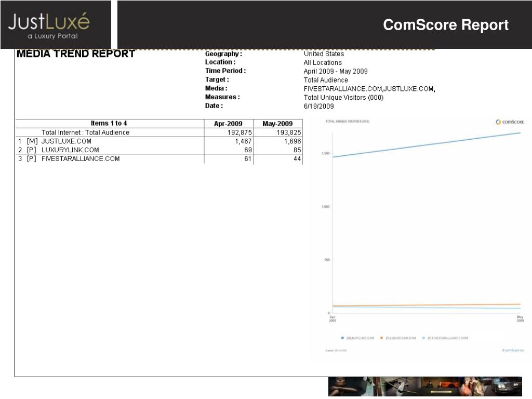Click the 'Items 1 to 4' column header
This screenshot has height=399, width=532.
pyautogui.click(x=109, y=124)
